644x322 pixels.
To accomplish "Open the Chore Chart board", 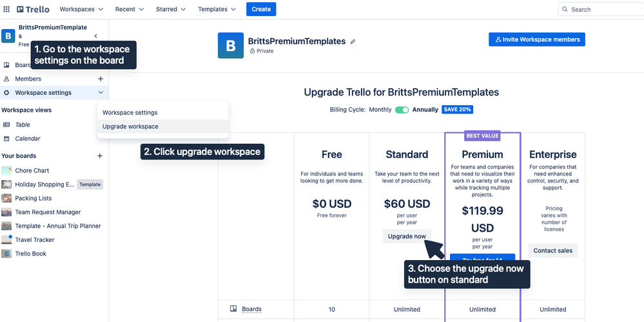I will 32,170.
